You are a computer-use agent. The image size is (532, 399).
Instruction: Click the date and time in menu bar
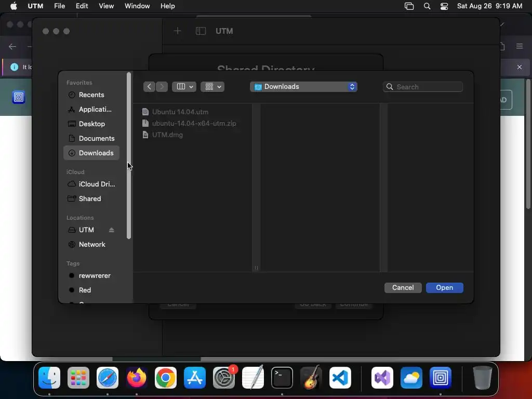point(489,6)
